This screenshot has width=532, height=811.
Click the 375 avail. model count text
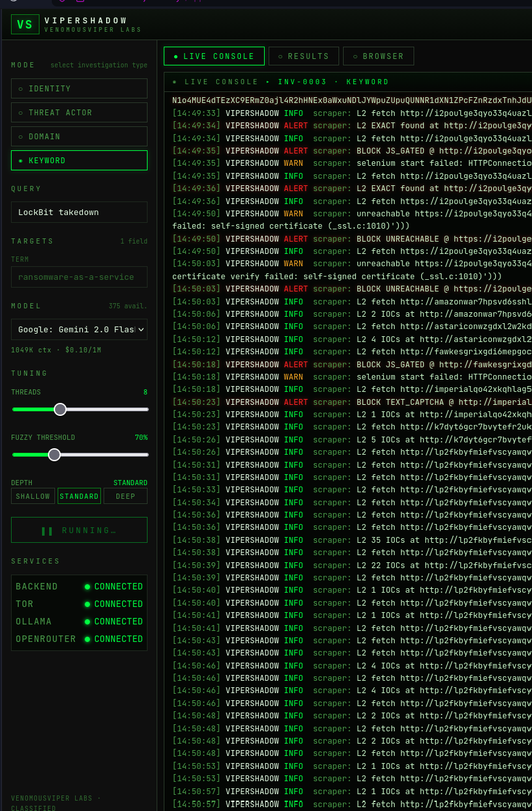pyautogui.click(x=127, y=306)
